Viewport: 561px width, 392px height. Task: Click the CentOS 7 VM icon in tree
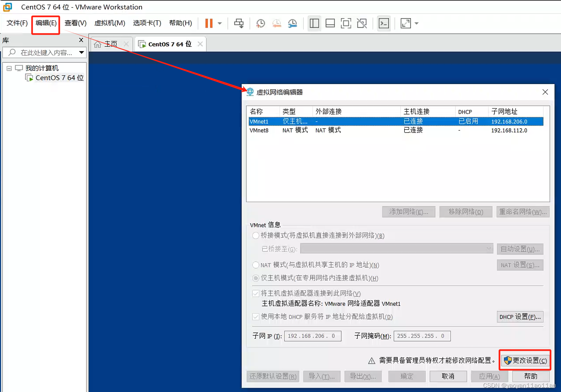click(29, 78)
